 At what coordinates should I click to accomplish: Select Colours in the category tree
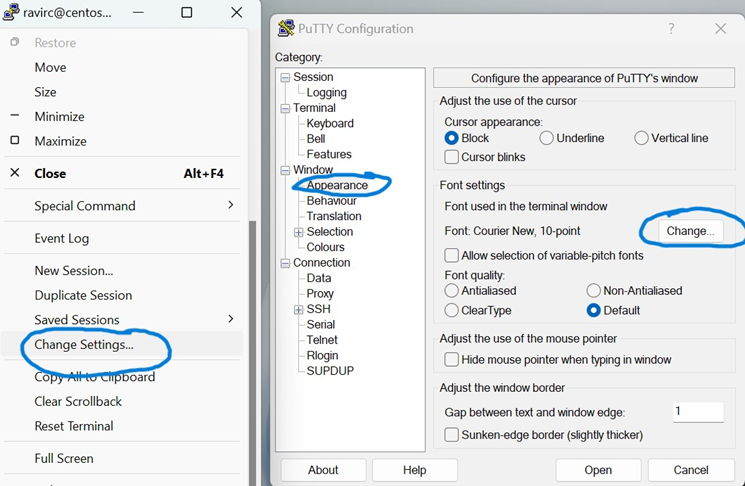[325, 248]
